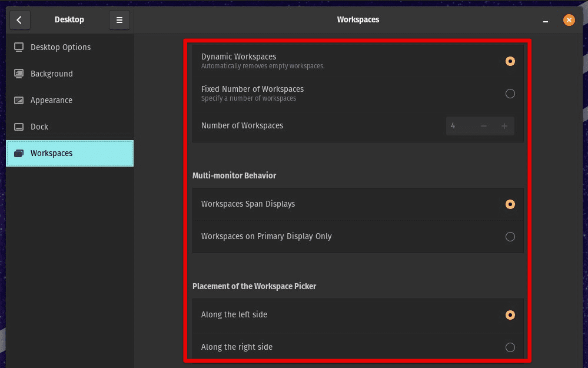
Task: Open the hamburger menu in the header
Action: click(119, 20)
